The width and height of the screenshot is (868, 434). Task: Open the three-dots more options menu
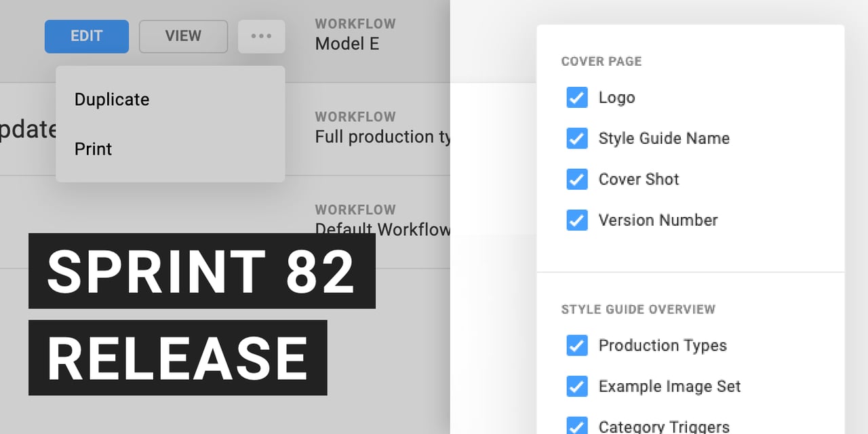(x=261, y=37)
